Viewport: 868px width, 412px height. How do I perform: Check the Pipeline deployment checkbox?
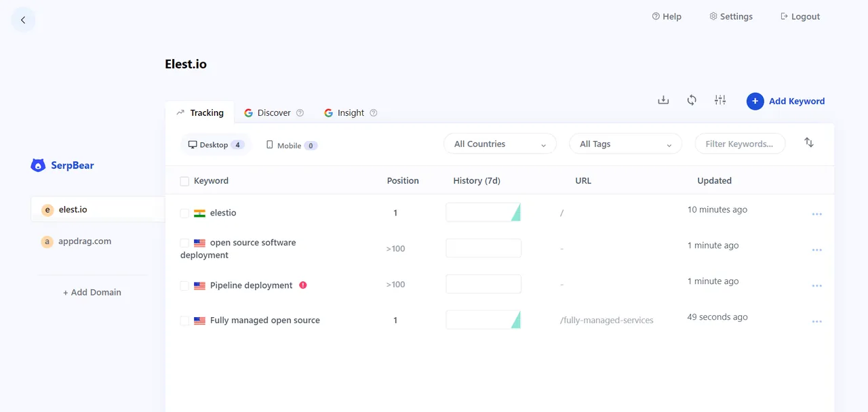pos(184,285)
